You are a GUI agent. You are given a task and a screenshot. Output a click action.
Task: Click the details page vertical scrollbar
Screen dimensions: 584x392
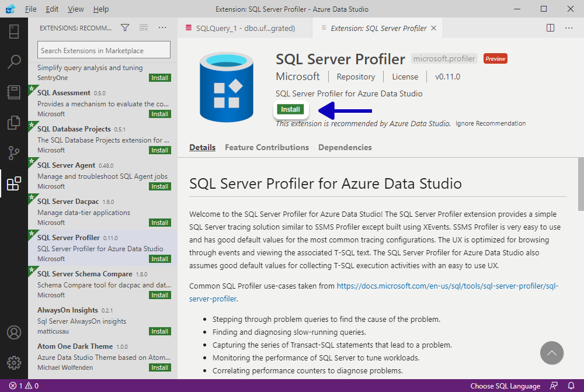tap(581, 184)
